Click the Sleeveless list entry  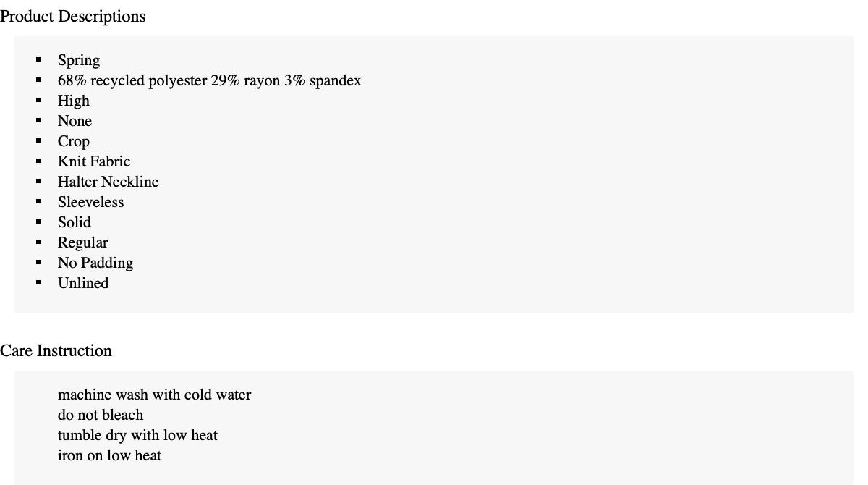[90, 202]
